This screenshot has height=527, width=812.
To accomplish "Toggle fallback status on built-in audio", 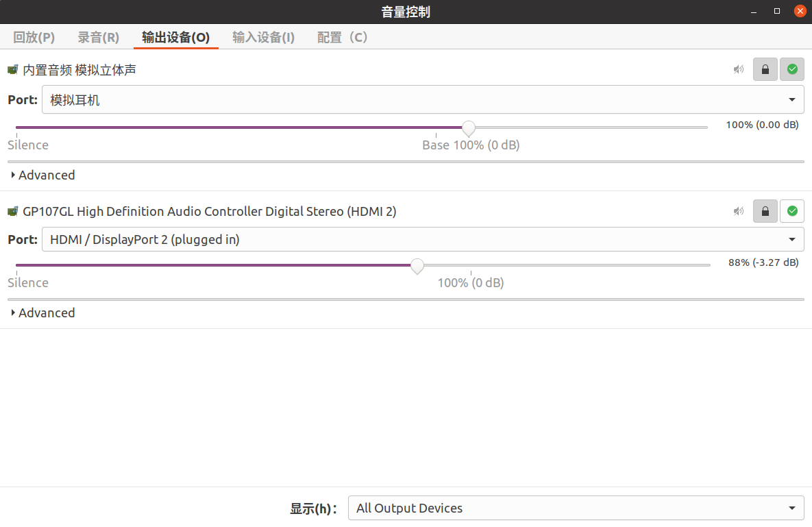I will tap(791, 69).
